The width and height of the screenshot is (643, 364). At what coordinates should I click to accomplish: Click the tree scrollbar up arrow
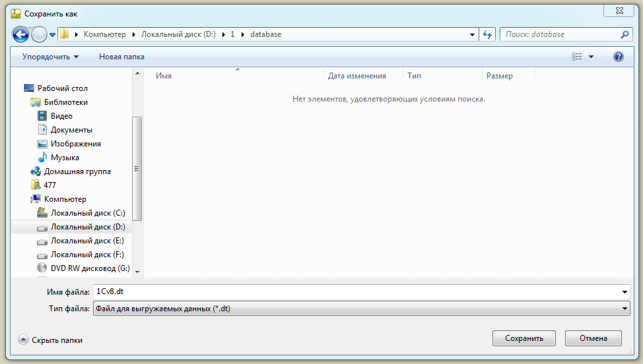[137, 73]
